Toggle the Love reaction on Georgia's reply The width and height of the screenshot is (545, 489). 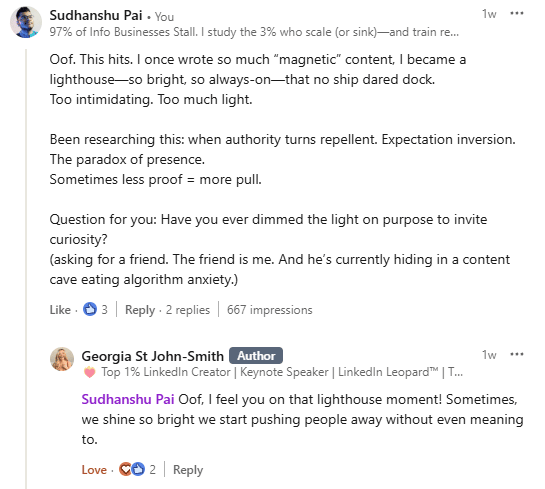click(94, 470)
